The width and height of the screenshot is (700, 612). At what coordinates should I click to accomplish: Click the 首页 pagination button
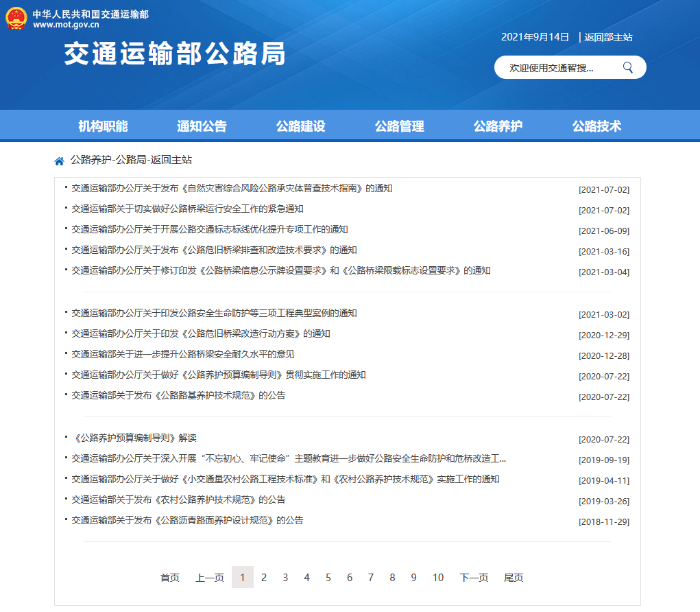[170, 578]
